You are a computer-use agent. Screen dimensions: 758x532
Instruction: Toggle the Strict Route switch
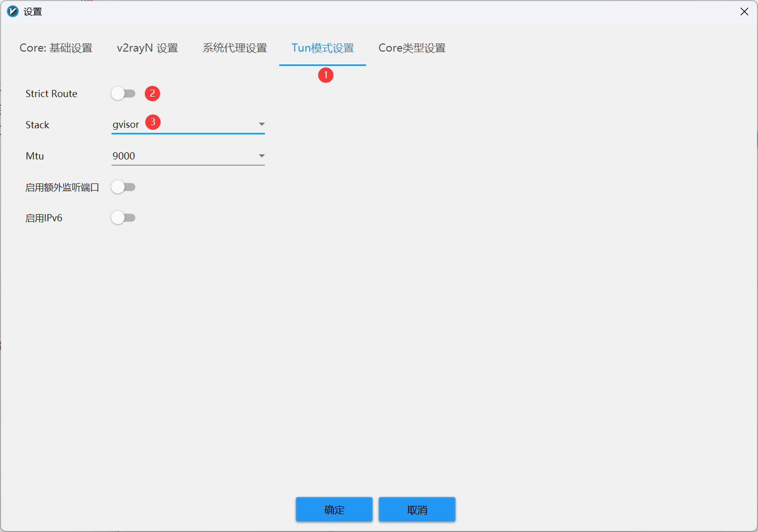pyautogui.click(x=123, y=94)
